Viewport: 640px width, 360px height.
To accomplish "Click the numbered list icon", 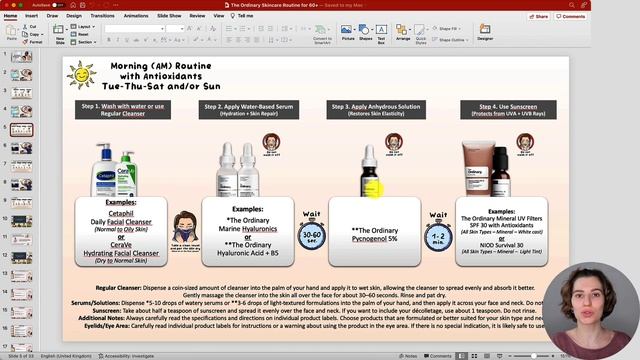I will [242, 29].
